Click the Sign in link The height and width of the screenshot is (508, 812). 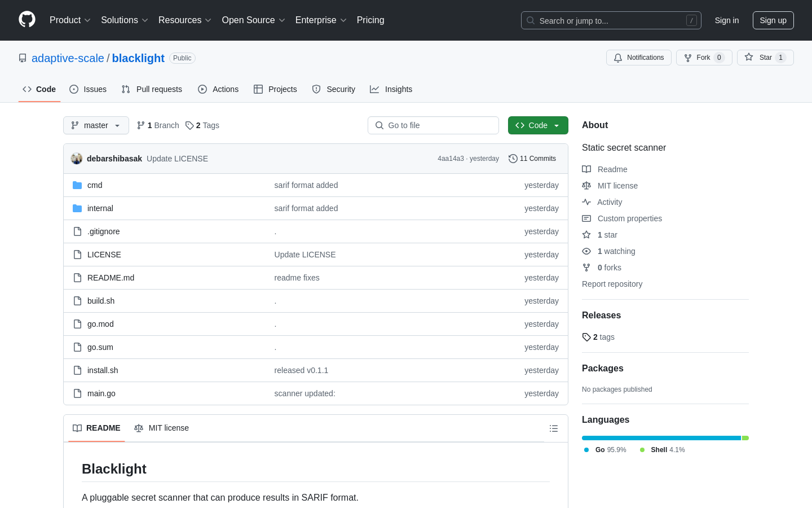[x=727, y=20]
